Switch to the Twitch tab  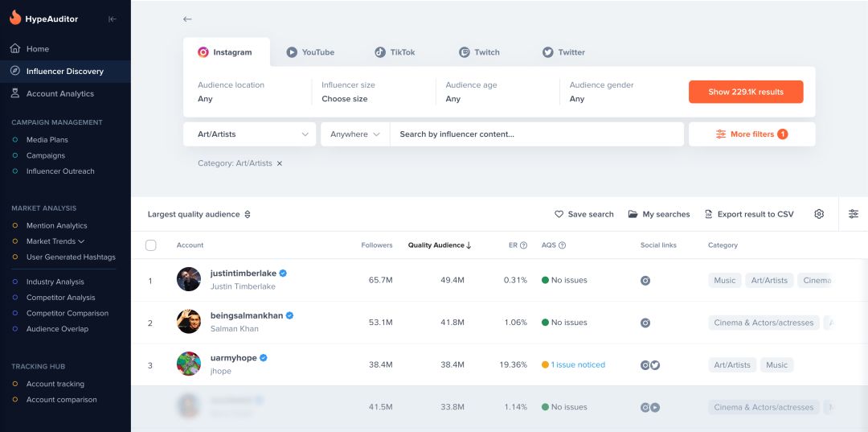(x=479, y=52)
